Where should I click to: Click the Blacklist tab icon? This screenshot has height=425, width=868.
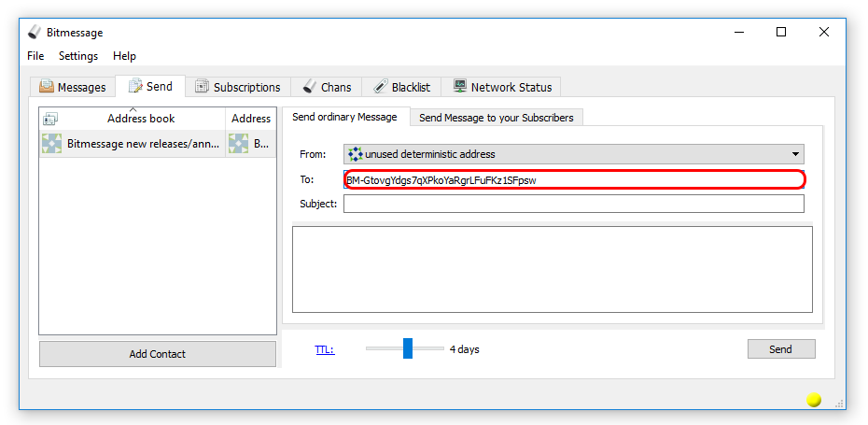(x=380, y=87)
